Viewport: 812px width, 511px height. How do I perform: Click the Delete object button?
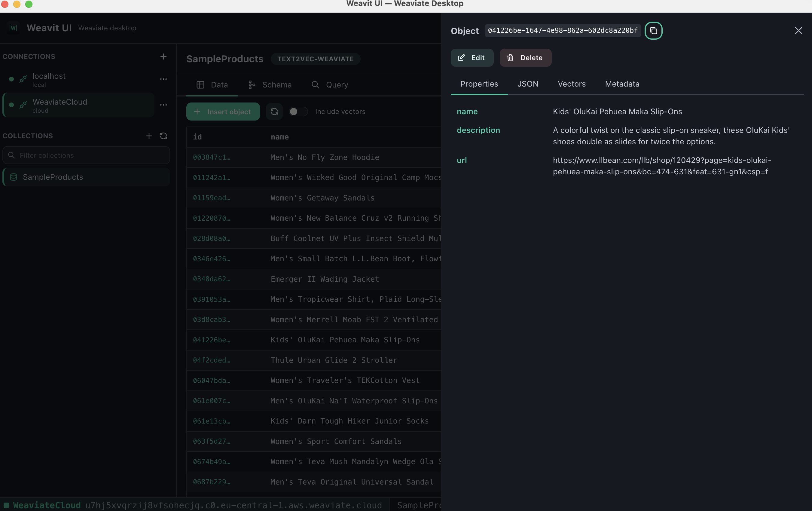click(x=525, y=58)
